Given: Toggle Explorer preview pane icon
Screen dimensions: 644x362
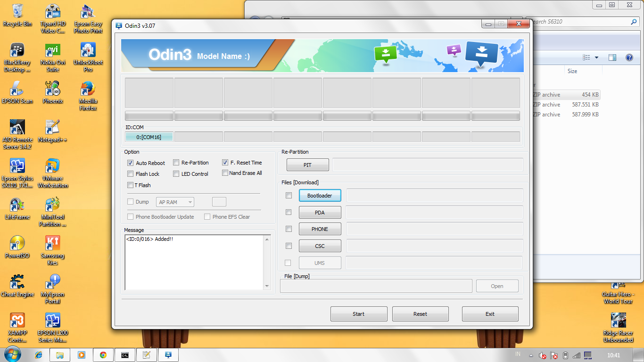Looking at the screenshot, I should [x=612, y=58].
